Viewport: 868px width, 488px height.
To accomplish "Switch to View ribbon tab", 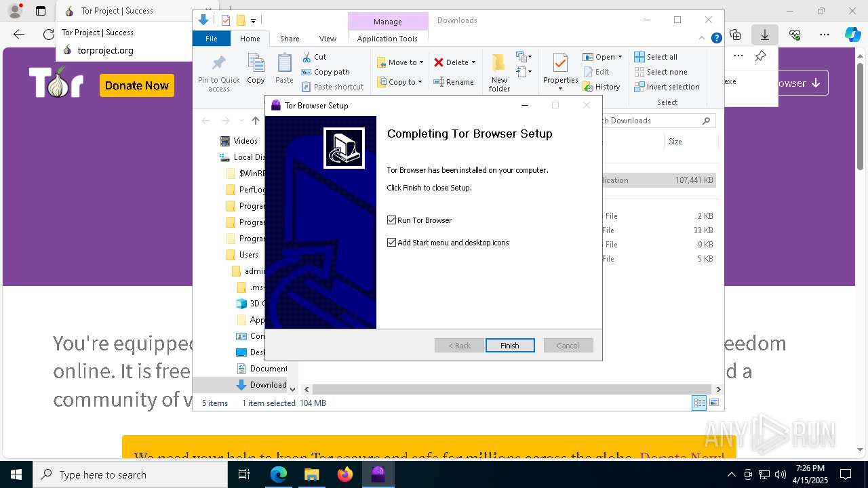I will pyautogui.click(x=328, y=39).
